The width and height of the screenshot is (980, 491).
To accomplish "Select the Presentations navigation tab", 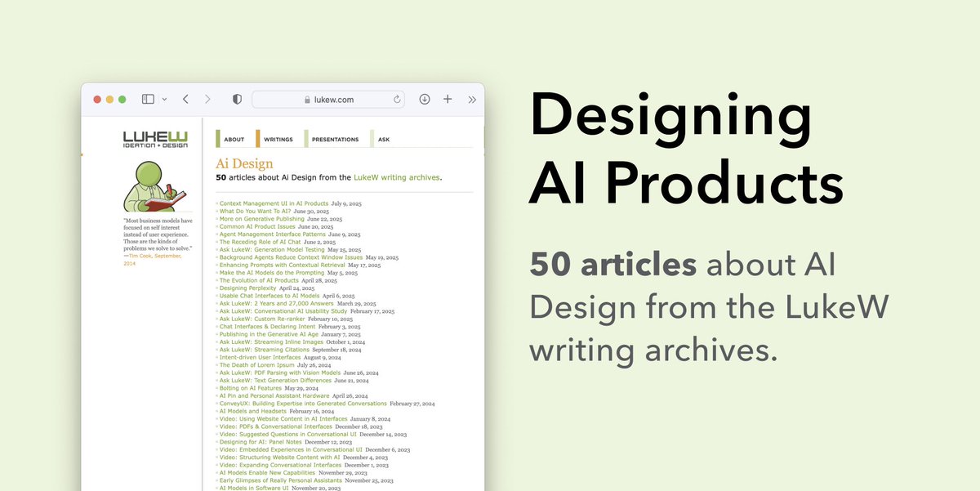I will coord(335,140).
